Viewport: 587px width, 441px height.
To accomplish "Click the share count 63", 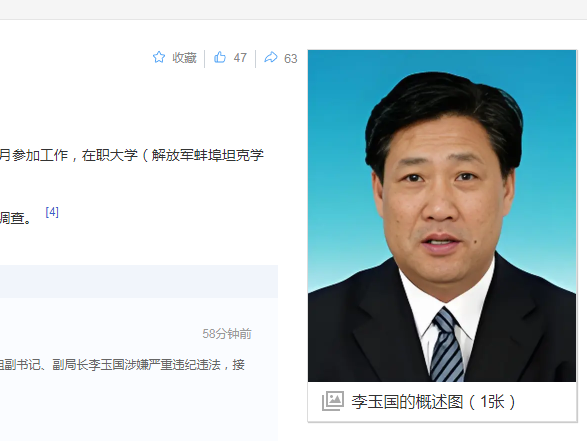I will [x=291, y=59].
